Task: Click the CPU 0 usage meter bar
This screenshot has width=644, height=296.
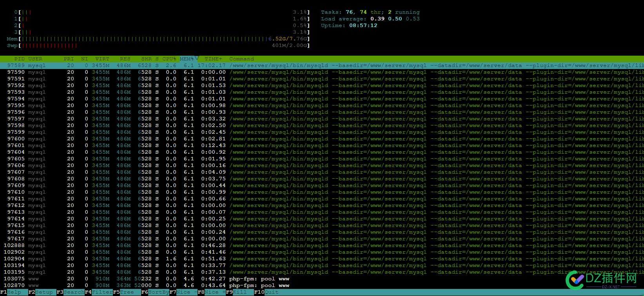Action: [x=164, y=12]
